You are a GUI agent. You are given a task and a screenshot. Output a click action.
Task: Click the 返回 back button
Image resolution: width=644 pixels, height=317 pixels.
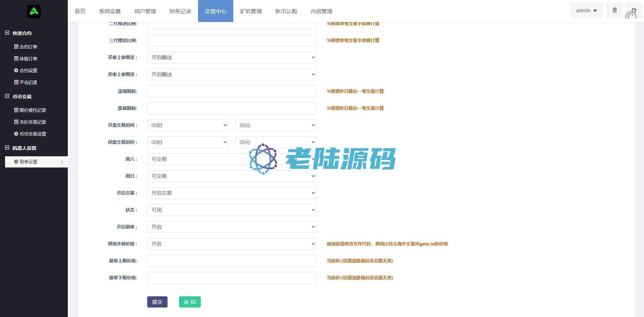click(190, 302)
